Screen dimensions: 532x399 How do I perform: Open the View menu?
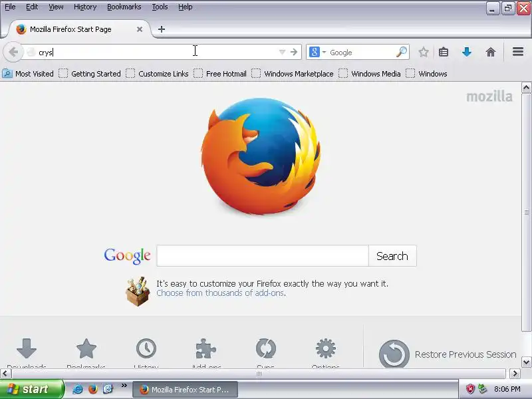pyautogui.click(x=56, y=7)
